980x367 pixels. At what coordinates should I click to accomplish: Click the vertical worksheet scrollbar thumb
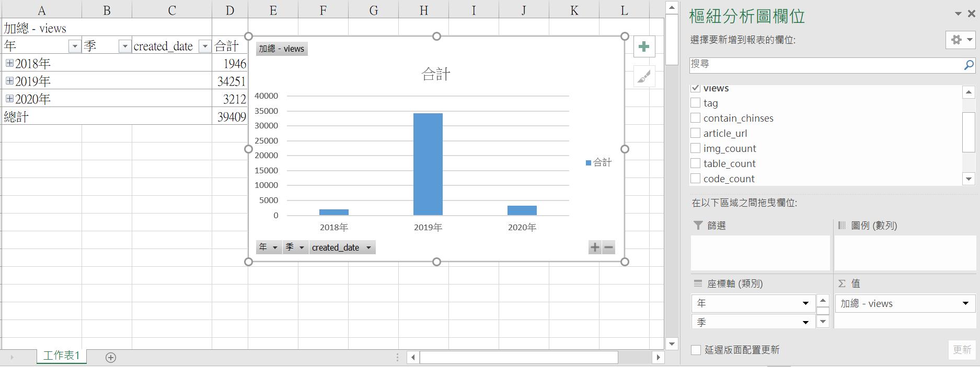pyautogui.click(x=672, y=39)
